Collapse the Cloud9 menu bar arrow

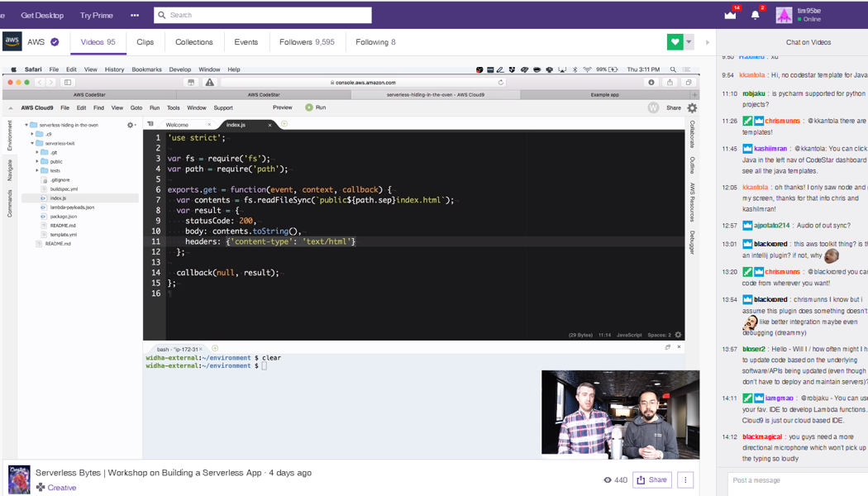coord(11,108)
